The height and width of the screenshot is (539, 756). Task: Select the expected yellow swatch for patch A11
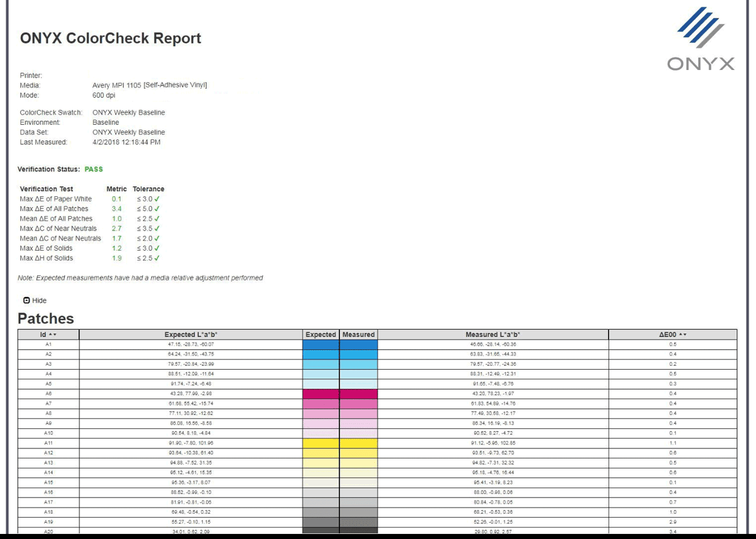[x=321, y=443]
